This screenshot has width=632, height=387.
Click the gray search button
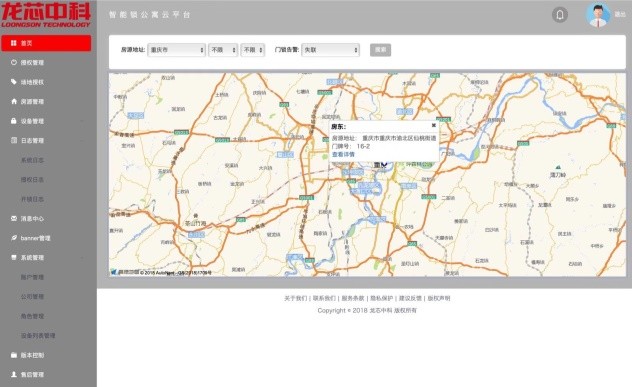coord(380,50)
